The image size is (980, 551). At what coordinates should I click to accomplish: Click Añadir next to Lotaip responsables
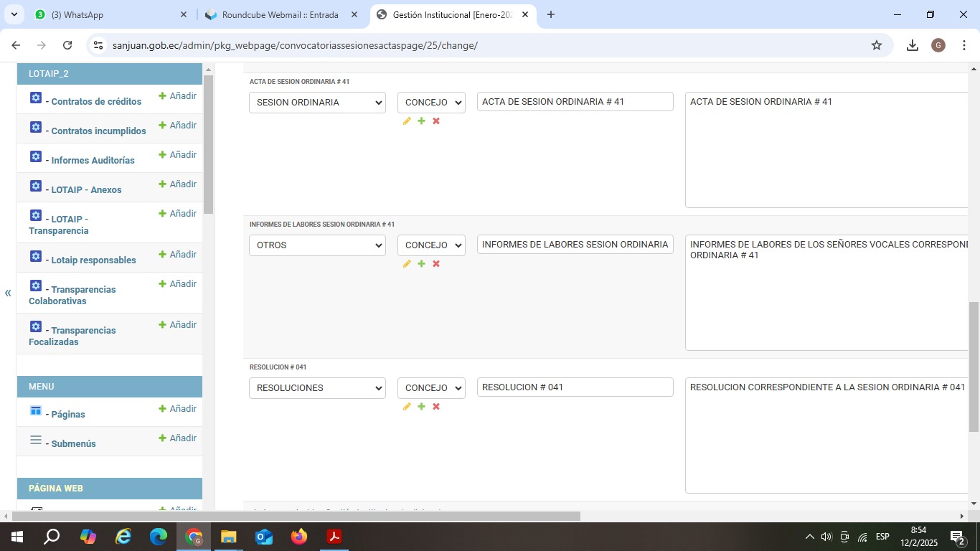pos(178,255)
